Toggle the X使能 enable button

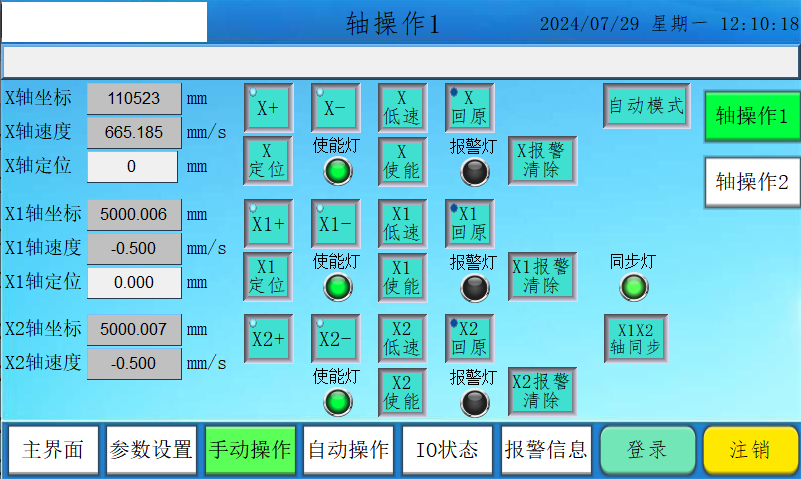(401, 160)
